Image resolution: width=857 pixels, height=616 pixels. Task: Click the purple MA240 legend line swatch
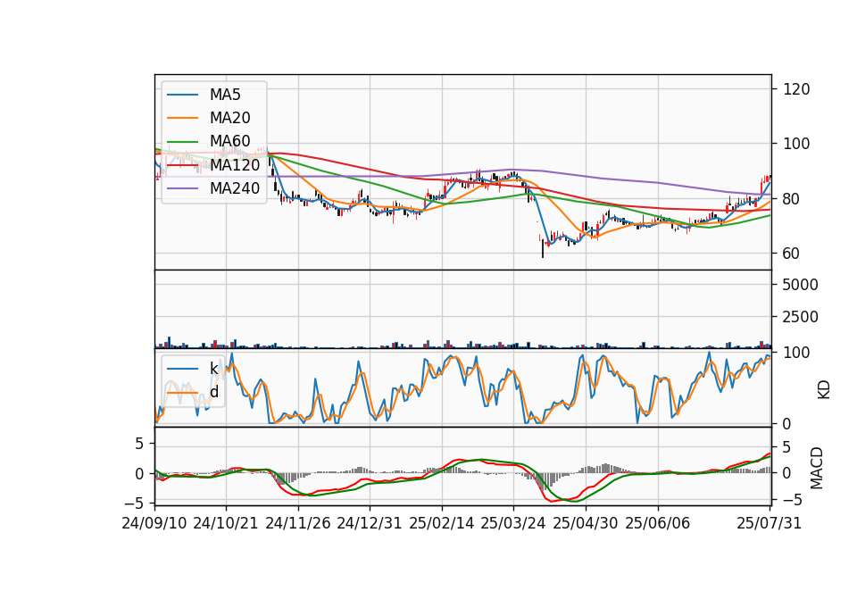point(182,188)
